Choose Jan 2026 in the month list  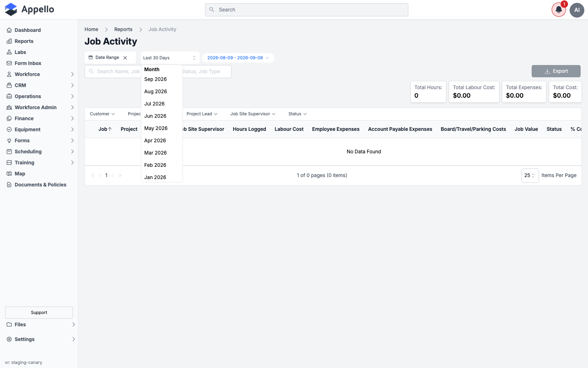[162, 177]
